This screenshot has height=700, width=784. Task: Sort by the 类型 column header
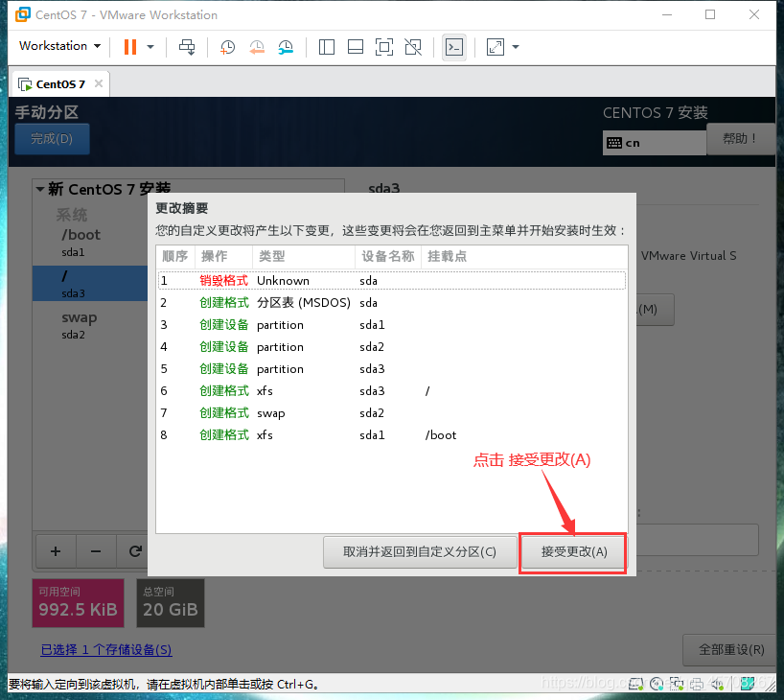tap(304, 256)
